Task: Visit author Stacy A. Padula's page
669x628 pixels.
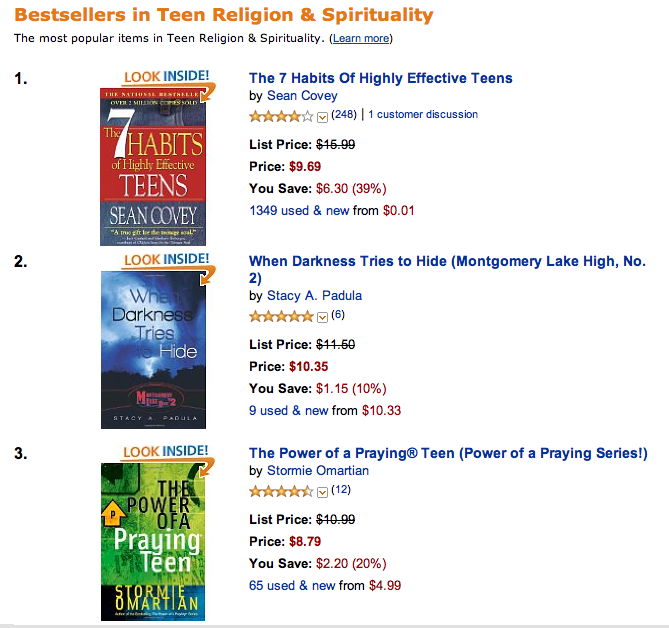Action: [x=312, y=296]
